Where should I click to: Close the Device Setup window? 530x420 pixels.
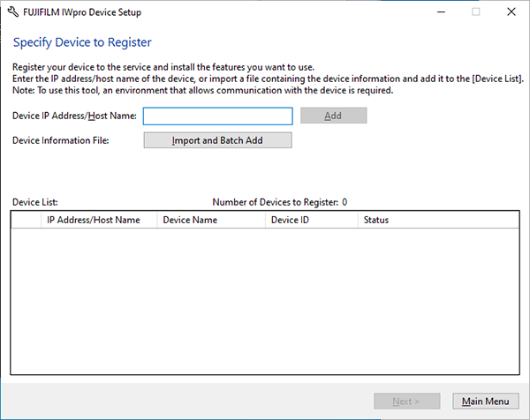(x=511, y=12)
